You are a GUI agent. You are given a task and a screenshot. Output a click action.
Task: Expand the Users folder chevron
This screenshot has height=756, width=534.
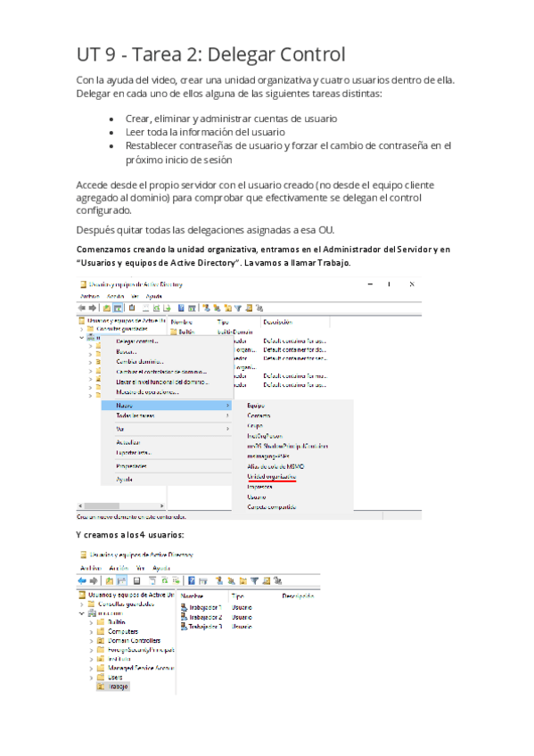click(x=91, y=678)
